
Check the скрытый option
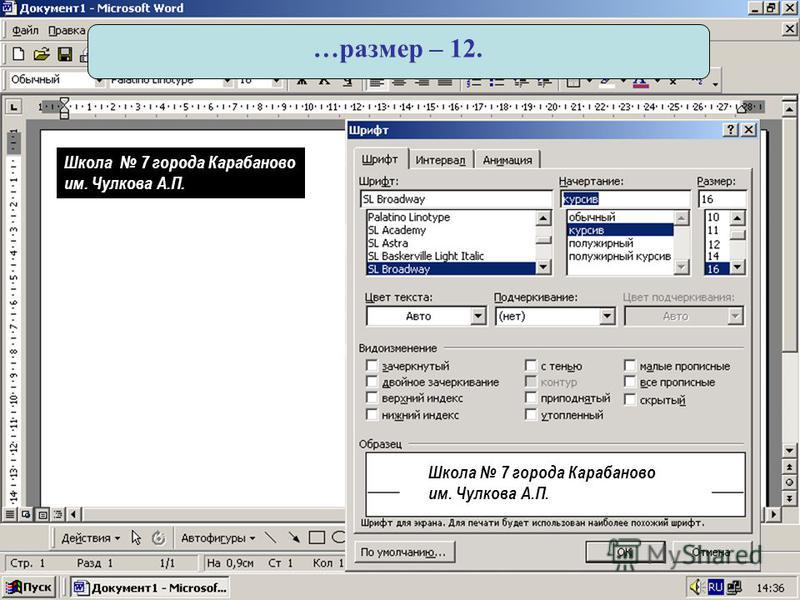point(630,399)
